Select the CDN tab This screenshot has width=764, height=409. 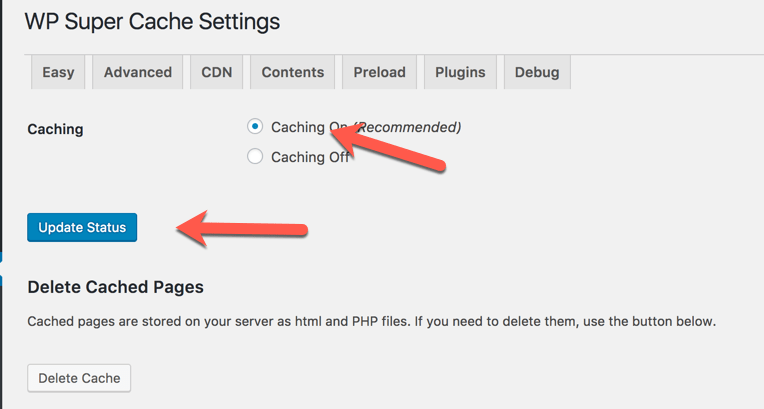point(216,72)
